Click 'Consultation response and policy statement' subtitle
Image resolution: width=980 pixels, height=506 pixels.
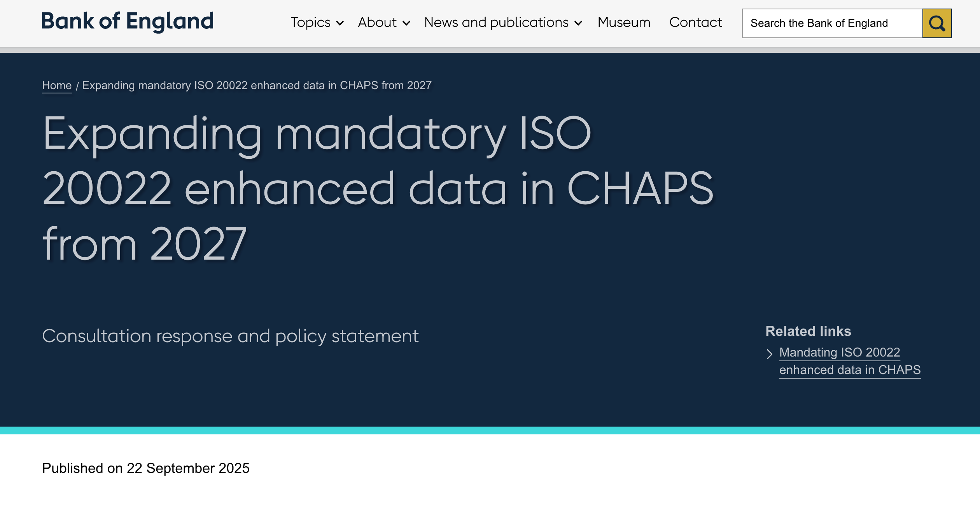tap(230, 336)
